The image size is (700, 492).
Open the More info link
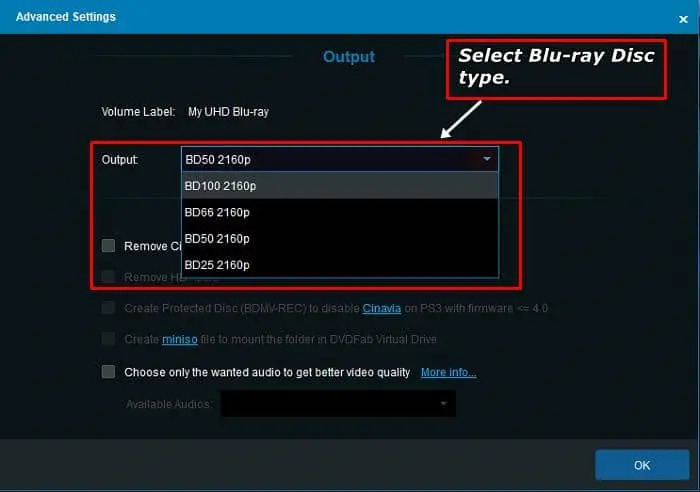pyautogui.click(x=449, y=372)
